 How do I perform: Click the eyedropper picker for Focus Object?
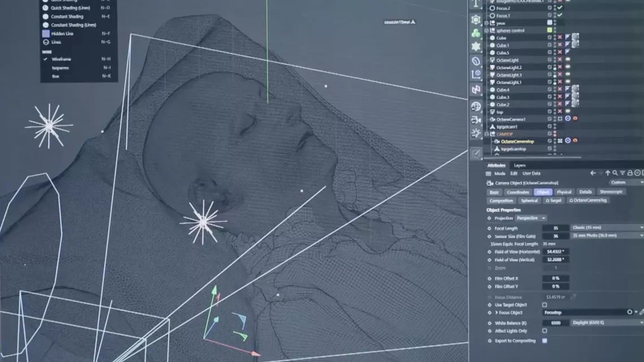[x=642, y=312]
